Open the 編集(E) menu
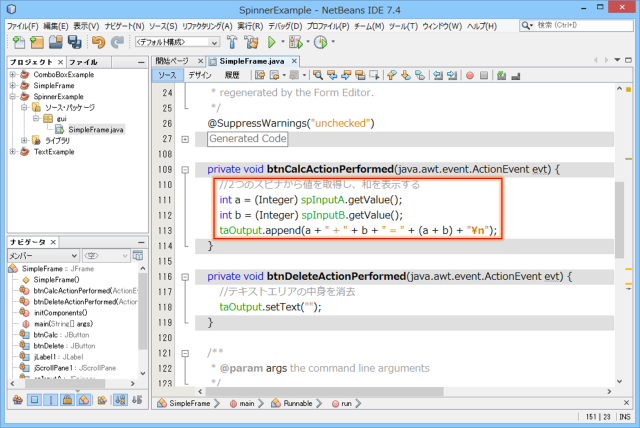640x428 pixels. coord(56,26)
